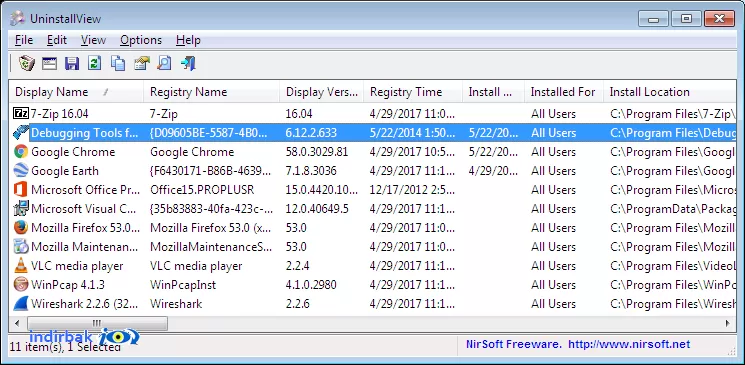The height and width of the screenshot is (365, 745).
Task: Sort by the Install Location column header
Action: click(669, 92)
